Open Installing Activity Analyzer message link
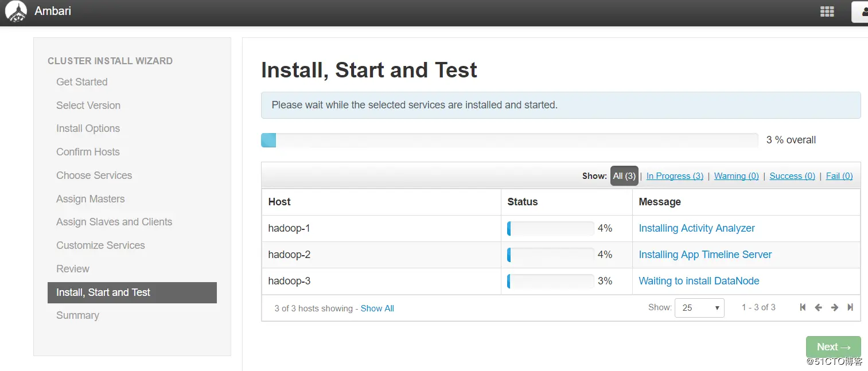Image resolution: width=868 pixels, height=371 pixels. (696, 228)
